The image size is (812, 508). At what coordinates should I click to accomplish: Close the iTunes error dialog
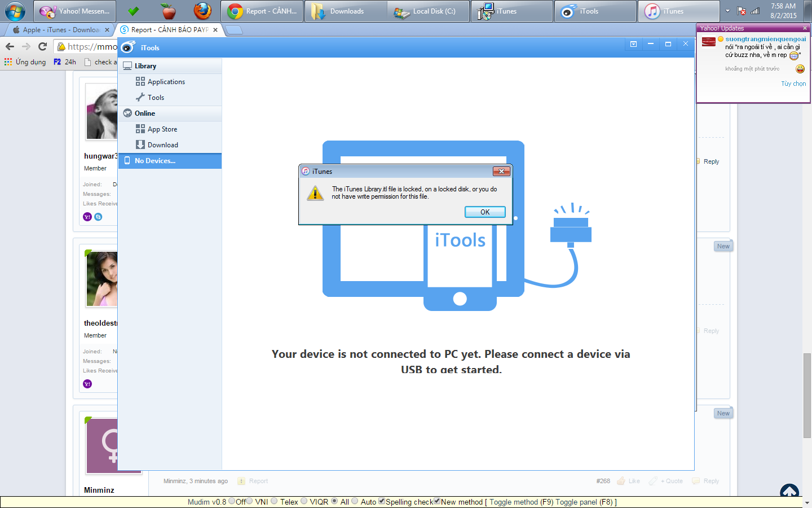point(501,171)
